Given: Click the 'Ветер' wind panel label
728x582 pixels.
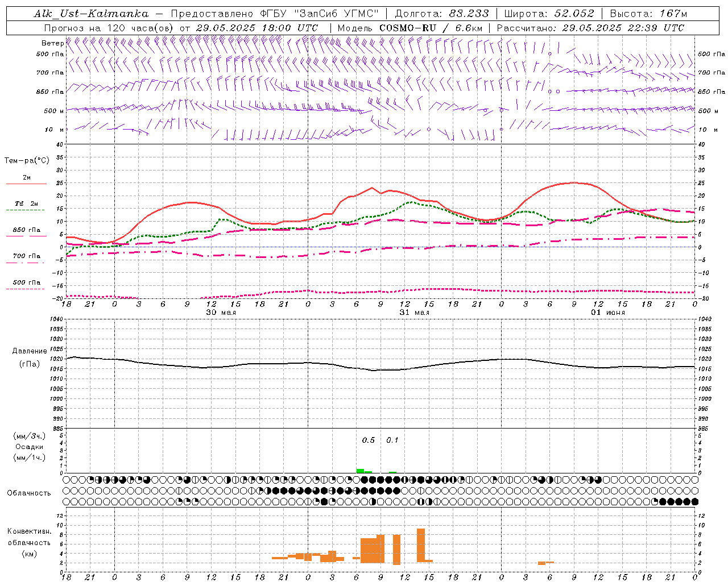Looking at the screenshot, I should [52, 43].
